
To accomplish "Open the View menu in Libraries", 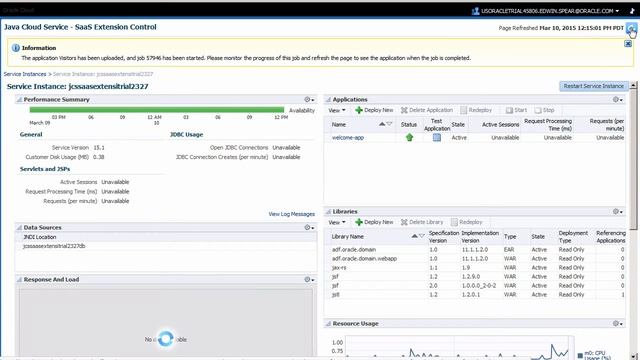I will [337, 222].
